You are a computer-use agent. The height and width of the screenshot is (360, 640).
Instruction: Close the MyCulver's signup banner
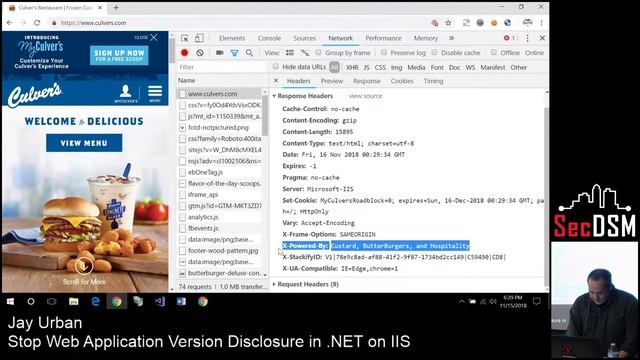(x=153, y=38)
